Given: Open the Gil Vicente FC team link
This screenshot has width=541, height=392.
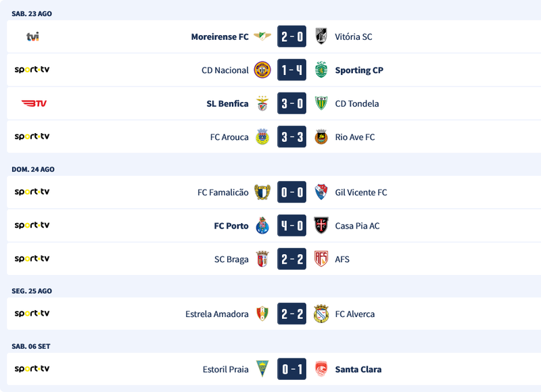Looking at the screenshot, I should click(x=361, y=193).
